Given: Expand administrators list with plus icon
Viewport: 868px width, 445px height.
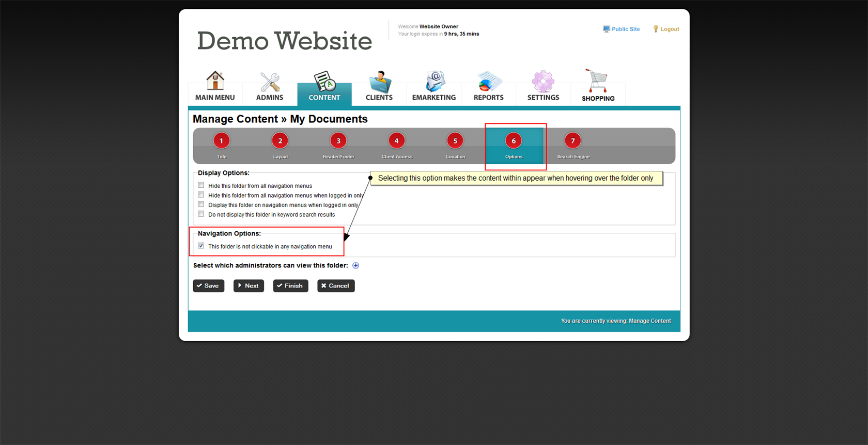Looking at the screenshot, I should click(355, 265).
